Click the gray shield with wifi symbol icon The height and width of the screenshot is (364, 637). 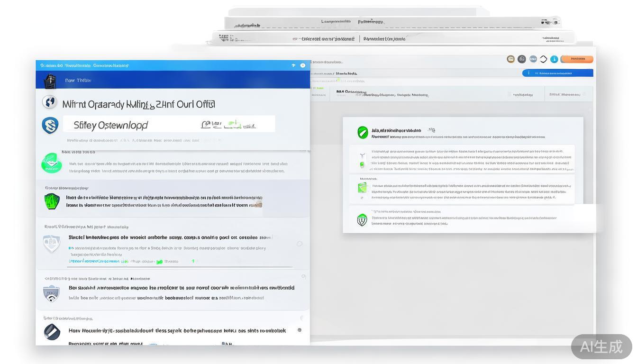coord(51,293)
